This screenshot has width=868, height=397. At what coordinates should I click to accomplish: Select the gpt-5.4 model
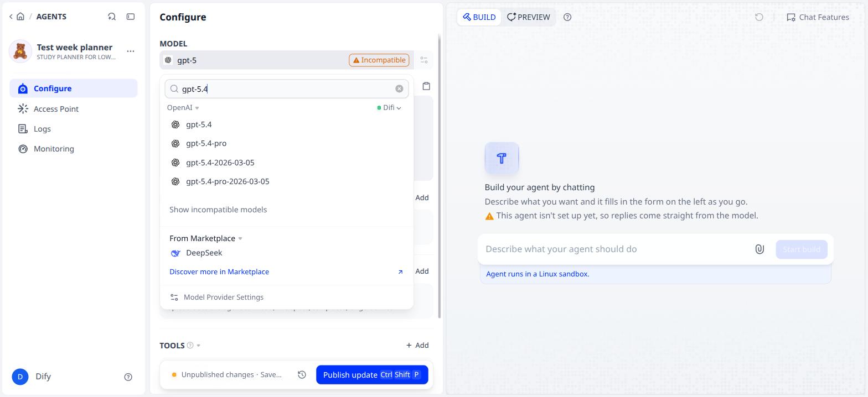286,124
